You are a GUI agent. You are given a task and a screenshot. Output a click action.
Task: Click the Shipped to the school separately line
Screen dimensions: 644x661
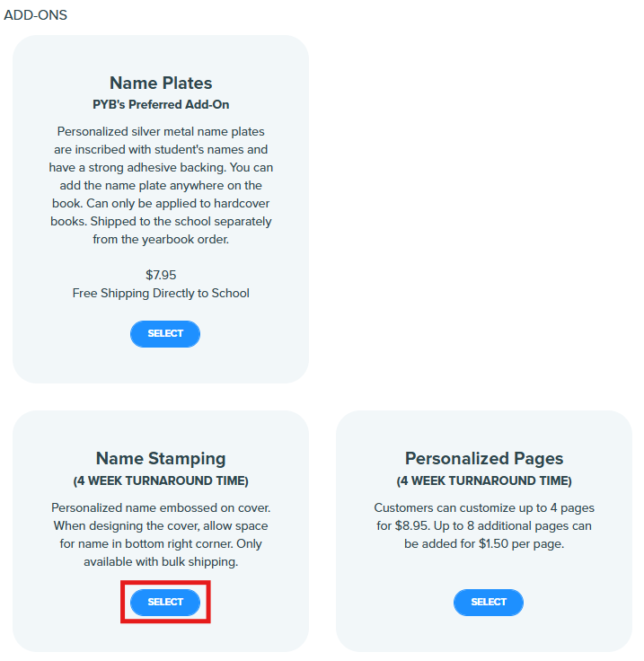(161, 221)
